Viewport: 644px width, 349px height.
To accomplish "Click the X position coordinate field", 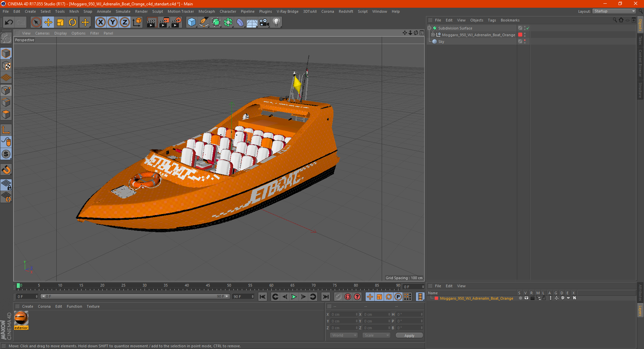I will click(x=344, y=314).
